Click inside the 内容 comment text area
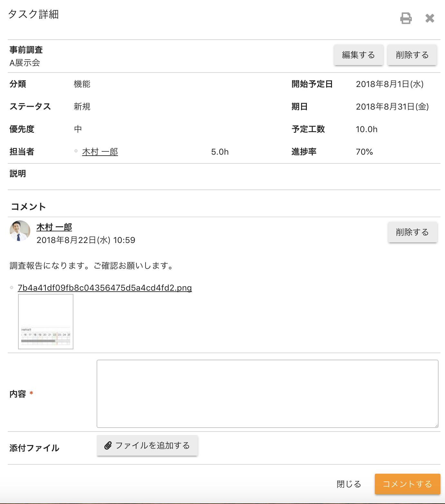Screen dimensions: 445x504 [x=267, y=393]
